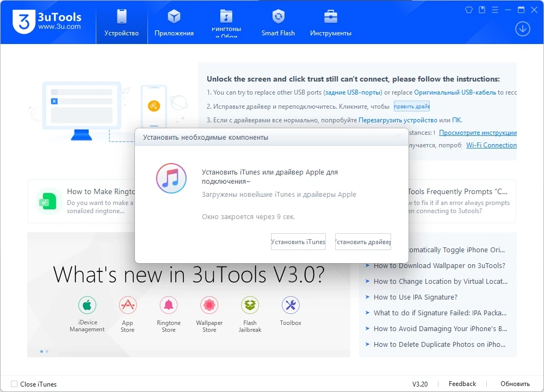The image size is (544, 392).
Task: Click Оригинальный USB-кабель link
Action: pos(455,92)
